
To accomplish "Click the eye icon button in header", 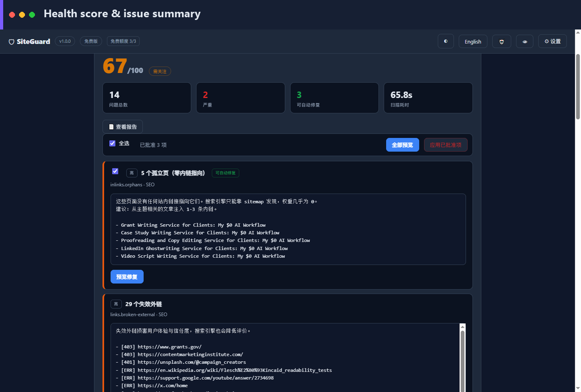I will 525,41.
